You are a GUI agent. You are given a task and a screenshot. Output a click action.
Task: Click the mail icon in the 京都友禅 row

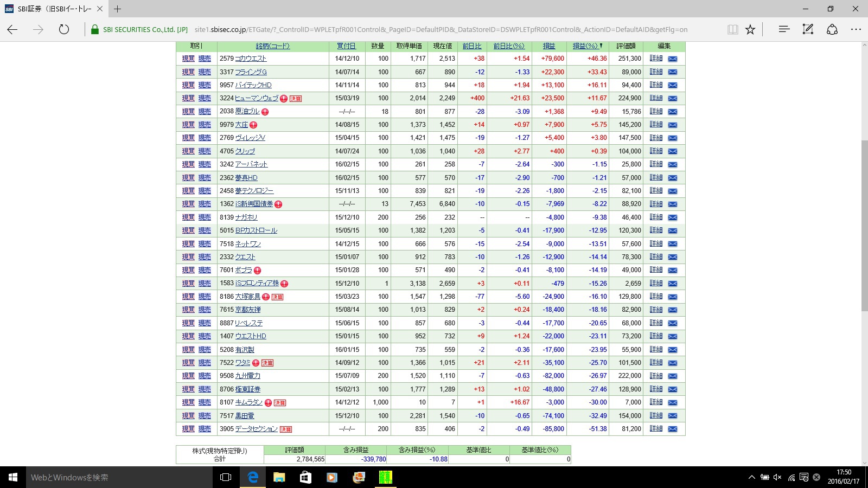673,310
